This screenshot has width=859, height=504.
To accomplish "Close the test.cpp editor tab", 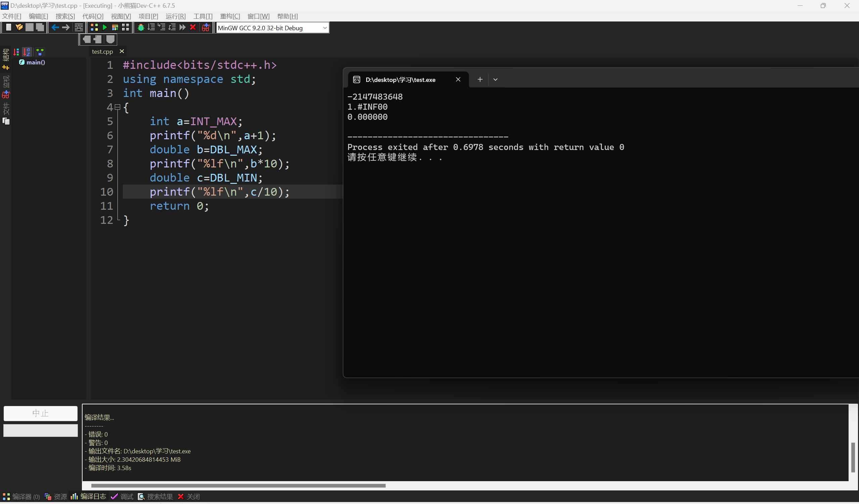I will (x=122, y=51).
